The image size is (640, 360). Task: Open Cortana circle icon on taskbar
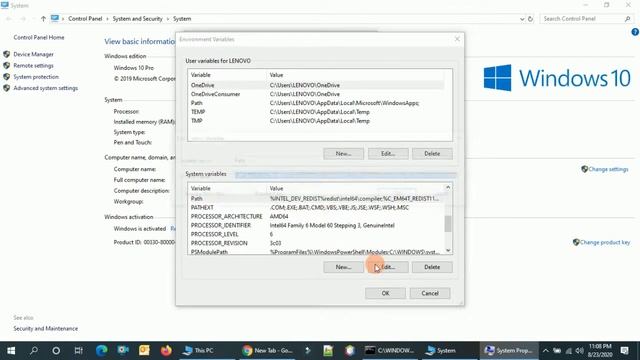(56, 350)
